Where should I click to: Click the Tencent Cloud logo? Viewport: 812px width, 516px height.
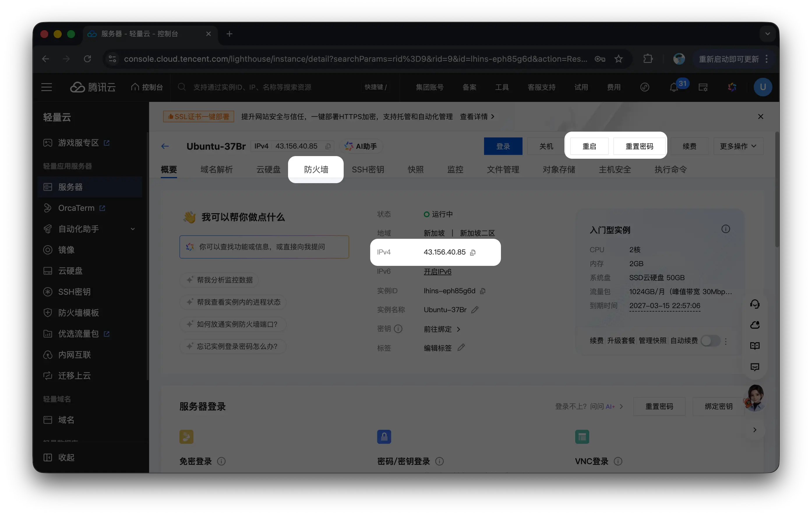pyautogui.click(x=93, y=87)
